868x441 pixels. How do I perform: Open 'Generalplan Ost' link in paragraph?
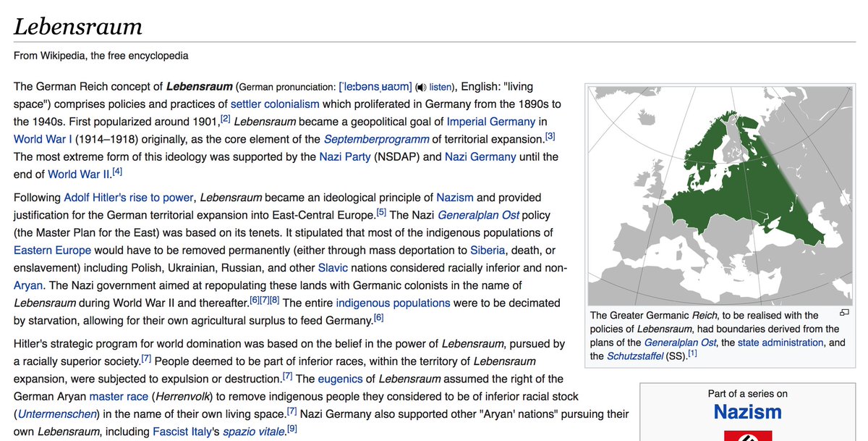[x=478, y=215]
